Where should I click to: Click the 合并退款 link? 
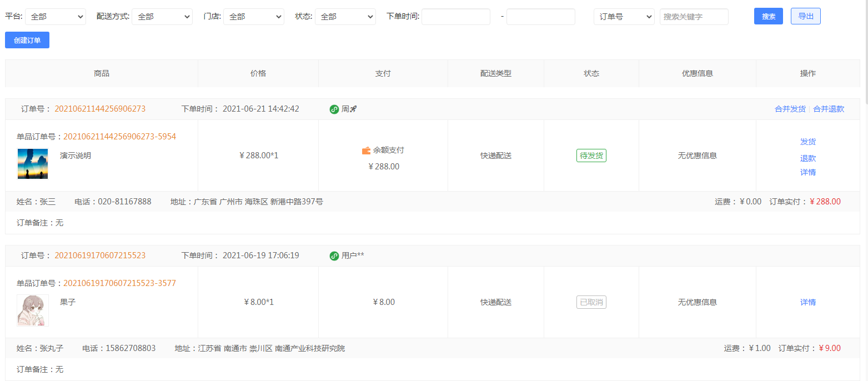[x=829, y=109]
